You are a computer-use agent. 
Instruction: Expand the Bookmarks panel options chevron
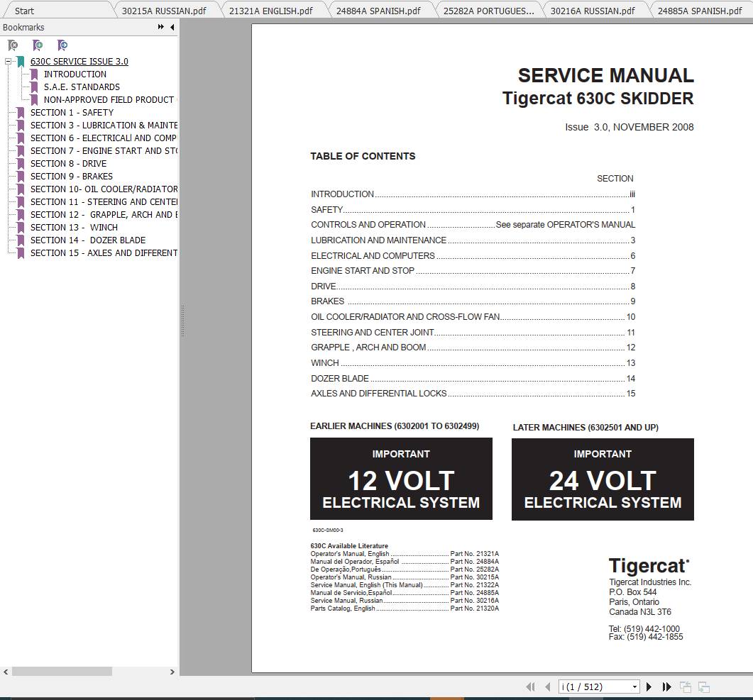point(161,27)
